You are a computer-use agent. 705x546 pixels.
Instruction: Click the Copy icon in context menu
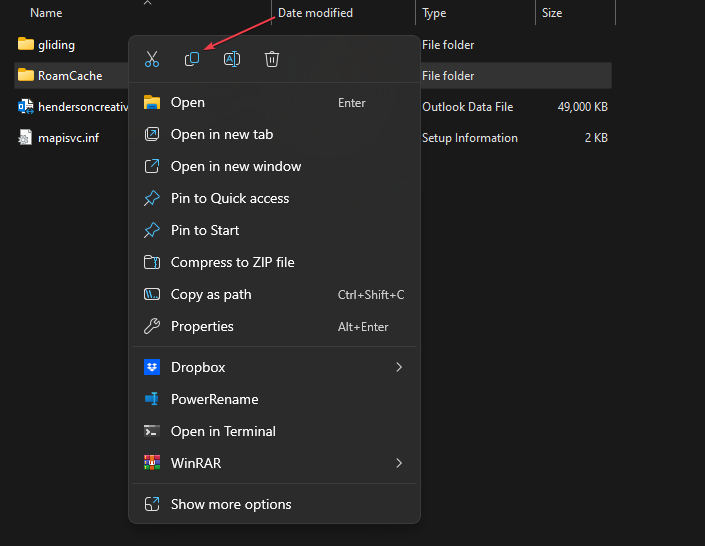192,59
